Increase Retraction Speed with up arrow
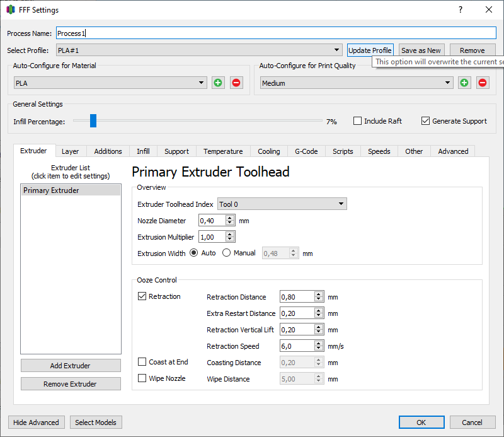 [318, 343]
